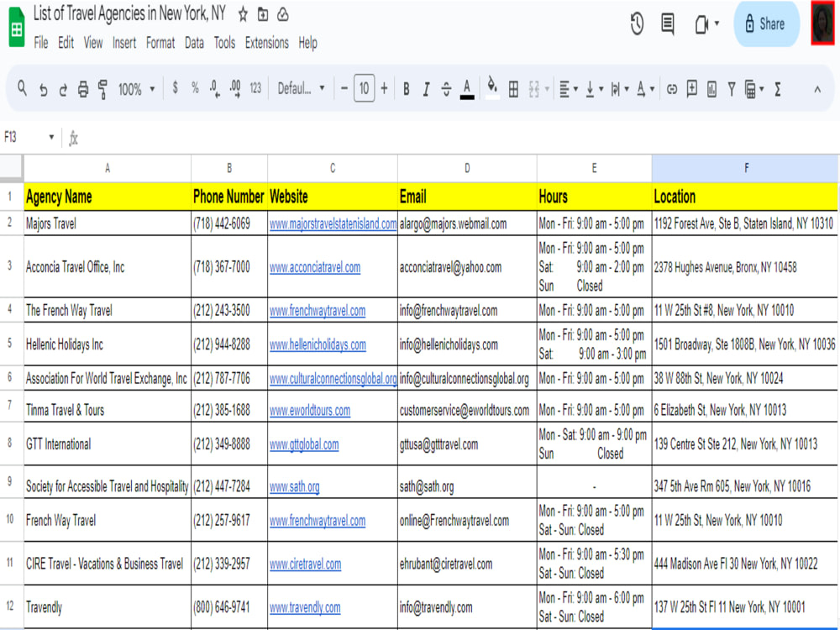Increase font size with plus
This screenshot has width=840, height=630.
coord(384,88)
